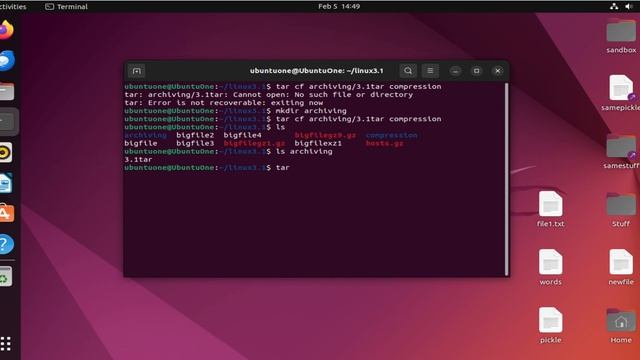This screenshot has height=360, width=640.
Task: Open Trash from the dock
Action: [6, 277]
